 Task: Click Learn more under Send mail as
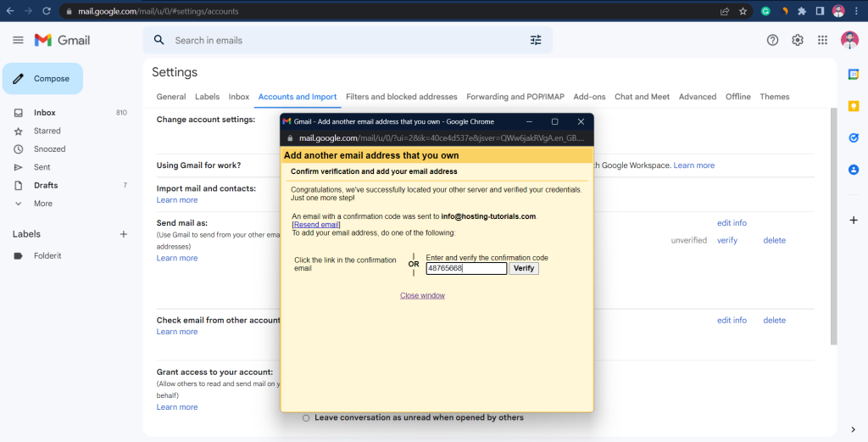point(176,258)
